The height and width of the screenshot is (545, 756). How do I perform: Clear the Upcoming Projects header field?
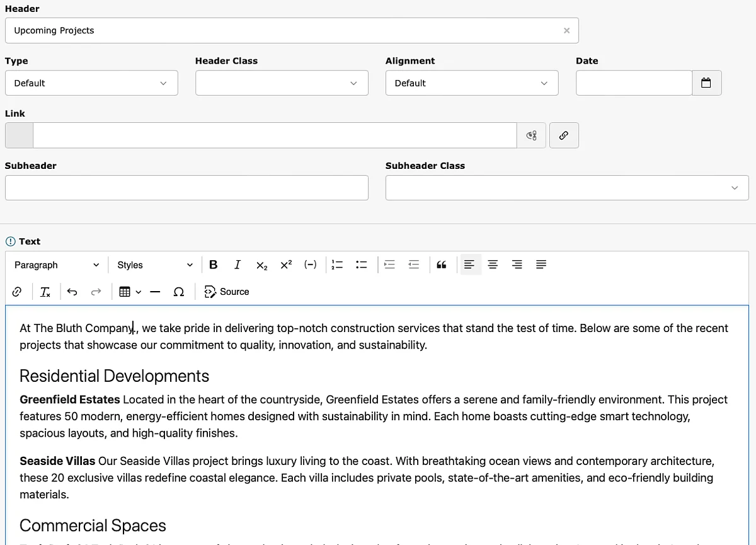point(566,30)
